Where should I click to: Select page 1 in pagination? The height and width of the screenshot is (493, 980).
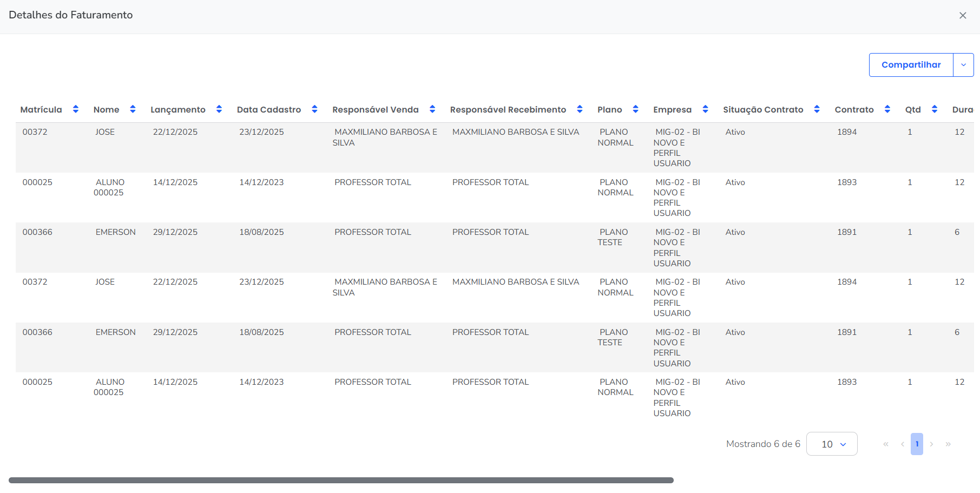click(x=917, y=444)
